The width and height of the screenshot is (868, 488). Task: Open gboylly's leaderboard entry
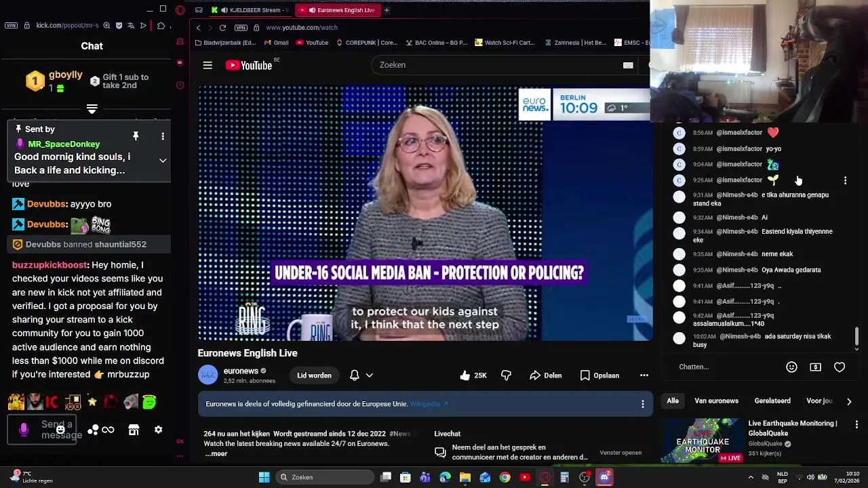click(54, 81)
